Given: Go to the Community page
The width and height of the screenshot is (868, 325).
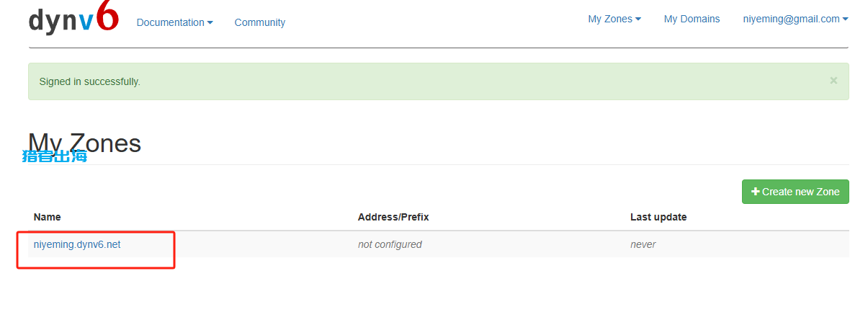Looking at the screenshot, I should (259, 22).
